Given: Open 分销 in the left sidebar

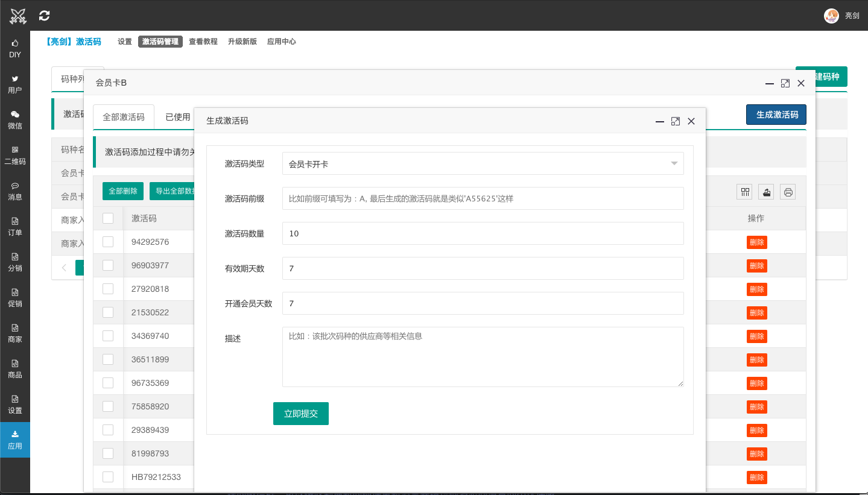Looking at the screenshot, I should pos(15,262).
